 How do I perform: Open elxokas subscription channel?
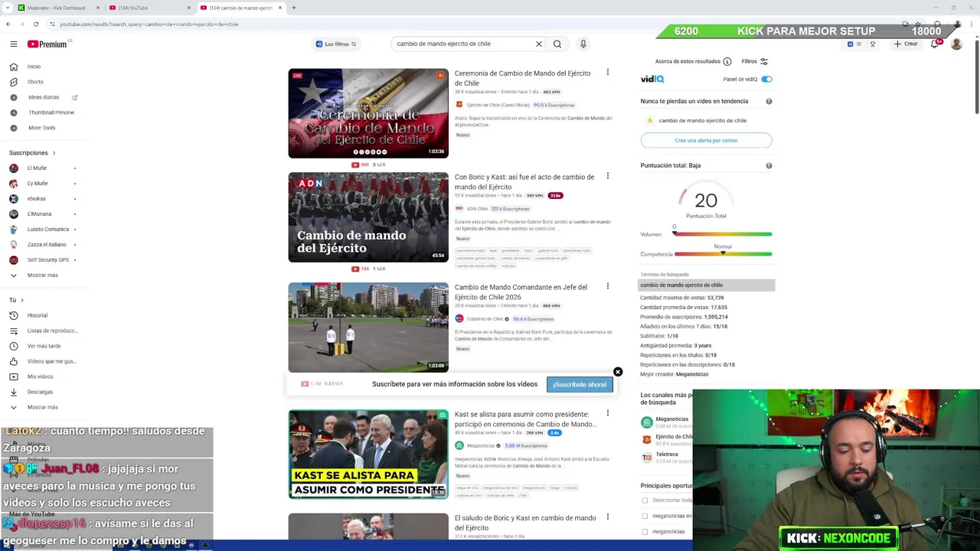click(36, 198)
